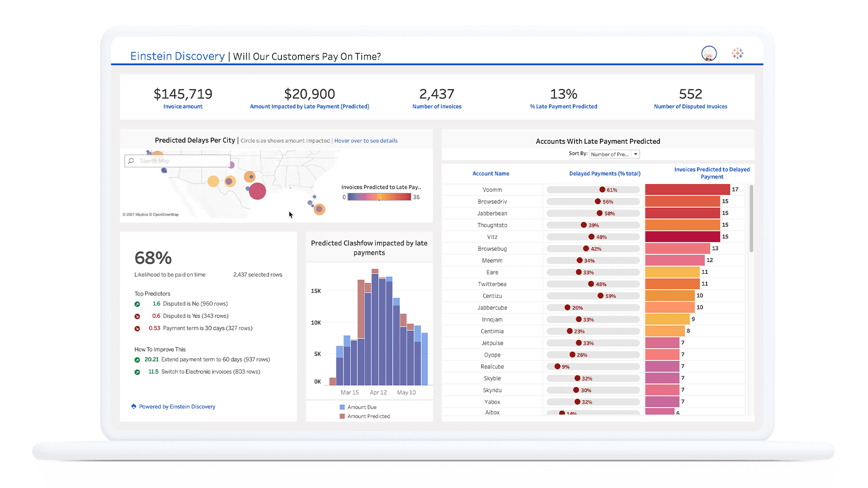Select the Oyope account name
The width and height of the screenshot is (868, 488).
492,355
